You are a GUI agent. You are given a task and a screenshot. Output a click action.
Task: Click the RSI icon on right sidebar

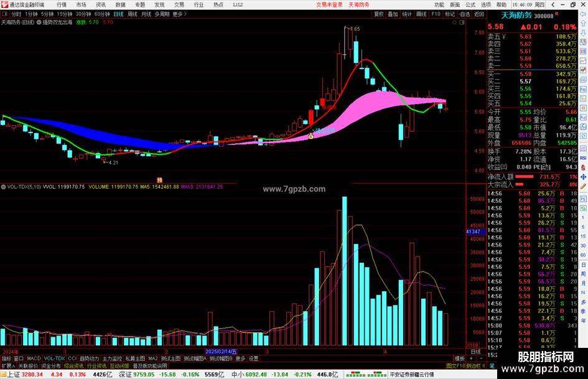[583, 158]
